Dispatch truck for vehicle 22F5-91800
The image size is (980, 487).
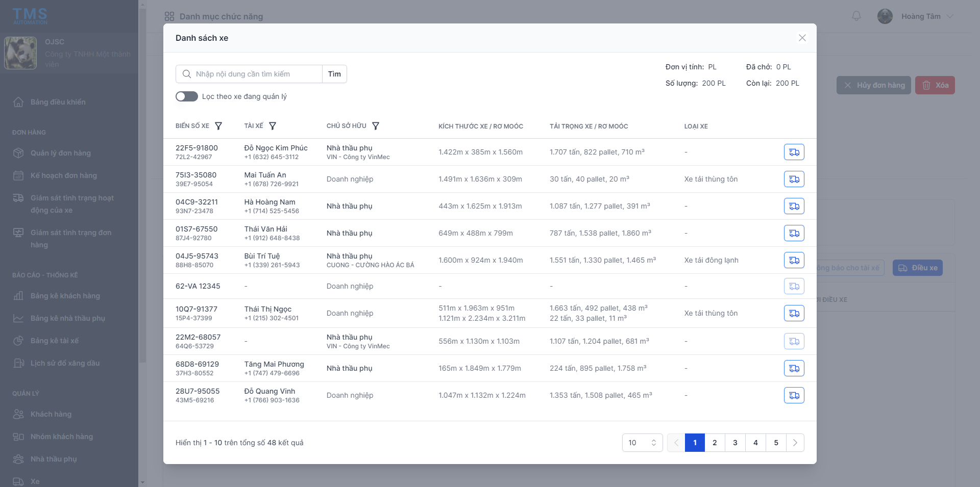click(x=794, y=152)
